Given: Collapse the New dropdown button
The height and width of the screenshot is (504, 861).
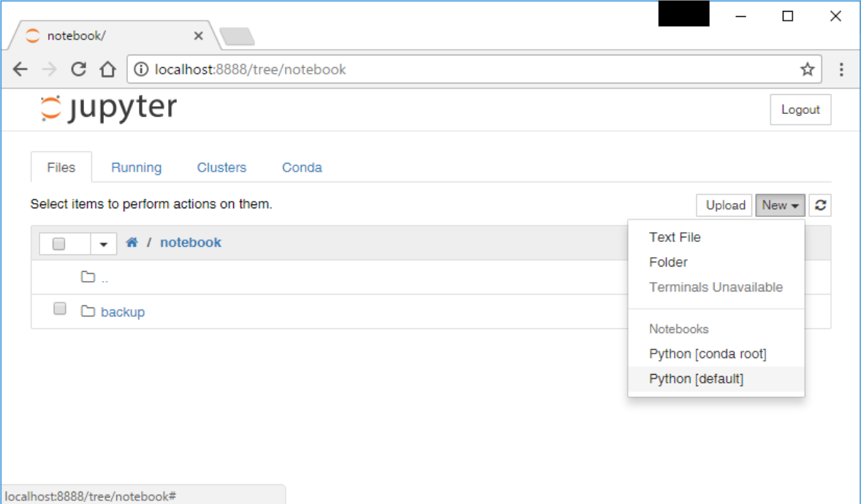Looking at the screenshot, I should 780,205.
